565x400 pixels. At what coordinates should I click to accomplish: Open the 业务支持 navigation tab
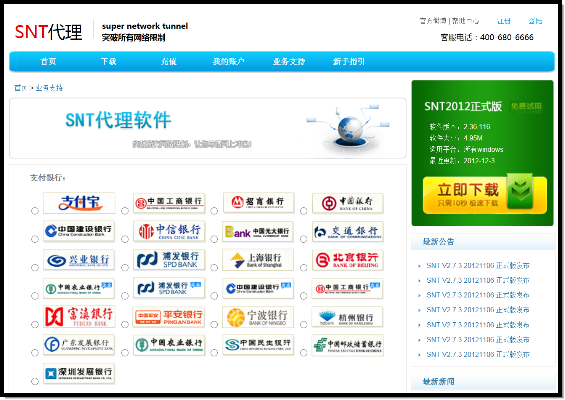pos(289,62)
